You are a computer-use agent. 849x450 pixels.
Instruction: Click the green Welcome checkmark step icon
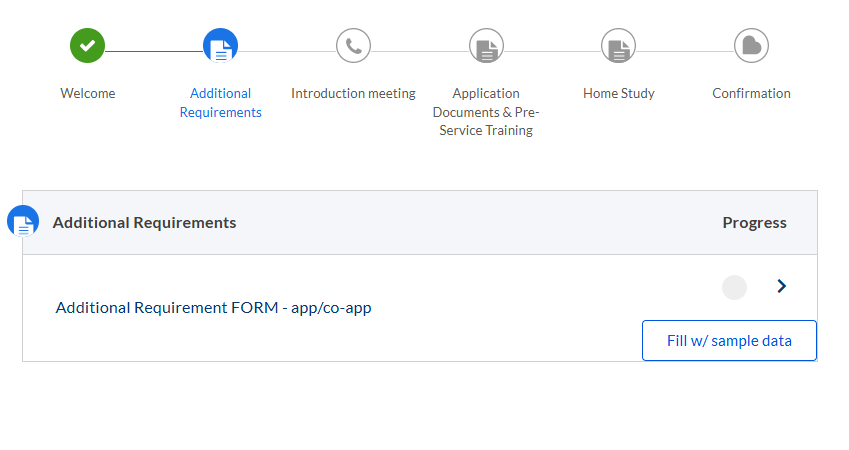[87, 45]
